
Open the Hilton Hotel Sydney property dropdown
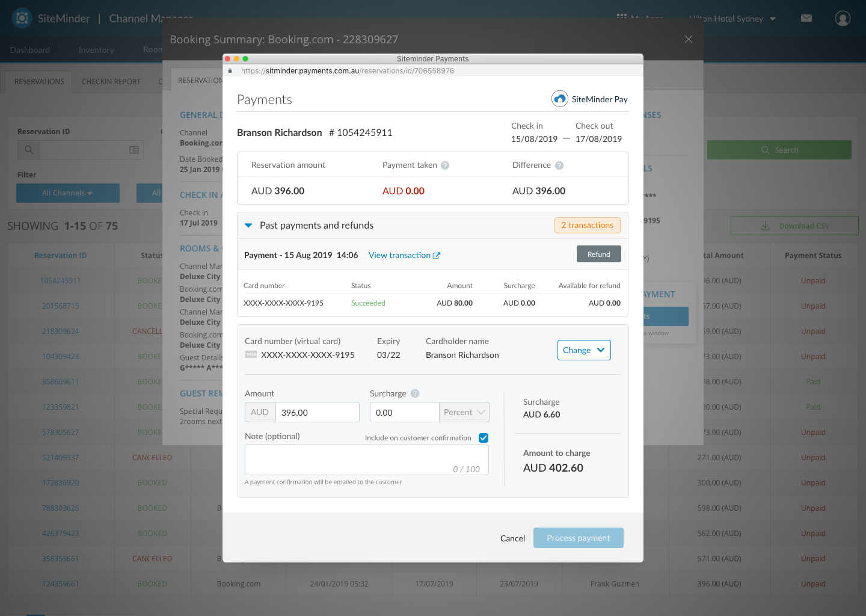tap(732, 19)
